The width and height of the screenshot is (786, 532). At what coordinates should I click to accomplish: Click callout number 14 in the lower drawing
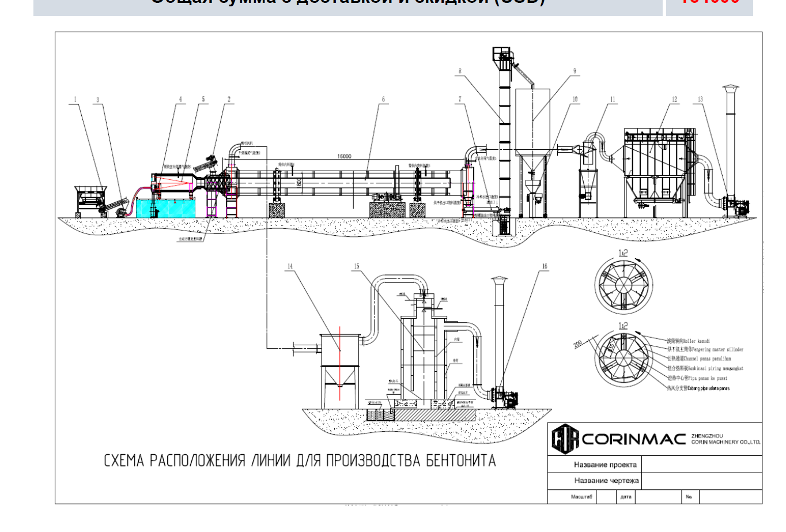click(290, 266)
